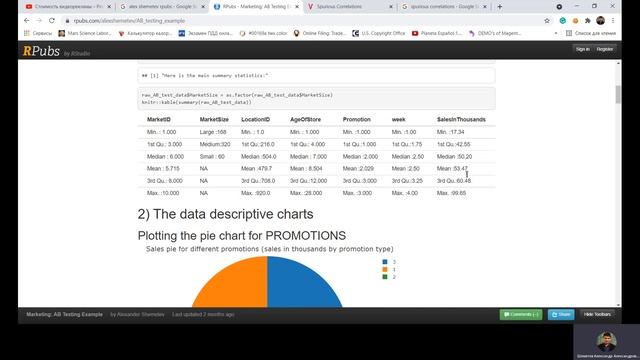Open the Список для чтения reading list
Screen dimensions: 640x360
click(591, 33)
